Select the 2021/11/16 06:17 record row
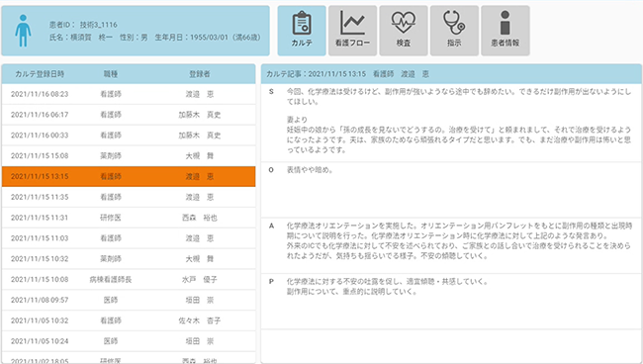Viewport: 643px width, 364px height. tap(129, 115)
